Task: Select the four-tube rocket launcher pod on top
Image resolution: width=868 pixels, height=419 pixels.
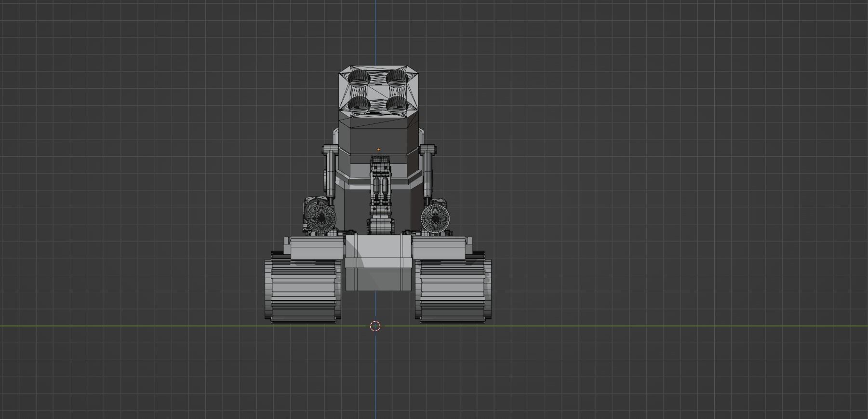Action: pos(378,91)
